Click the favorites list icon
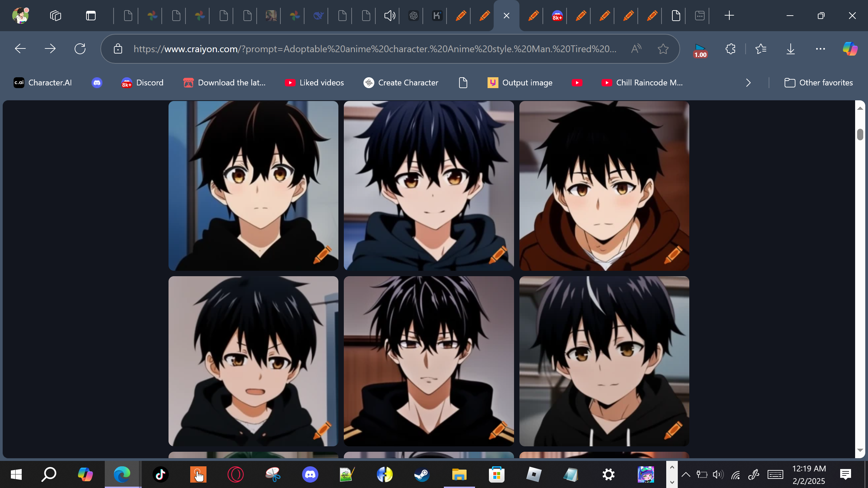The image size is (868, 488). 761,49
